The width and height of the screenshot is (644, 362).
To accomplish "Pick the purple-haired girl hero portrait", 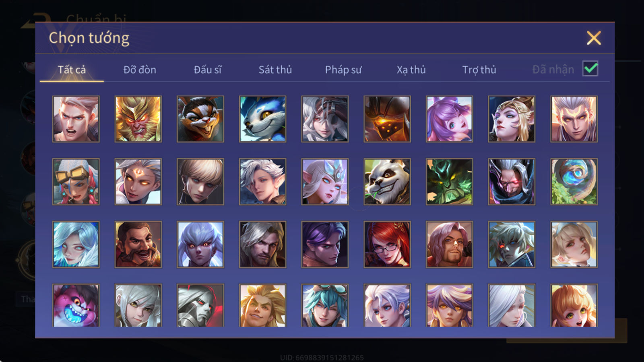I will (449, 119).
